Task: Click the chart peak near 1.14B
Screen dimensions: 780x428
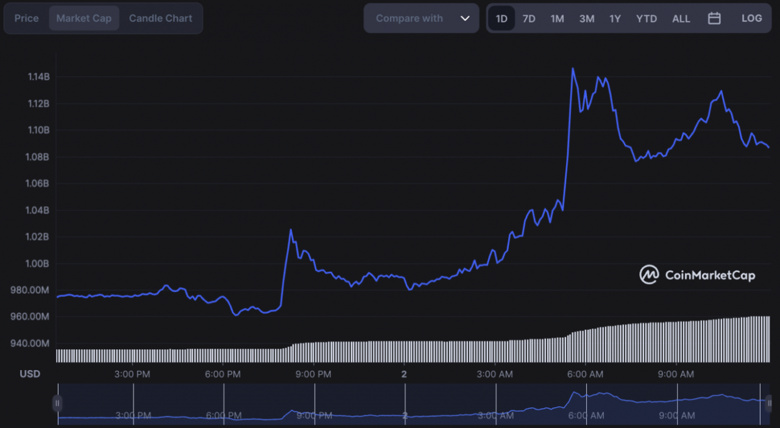Action: click(572, 69)
